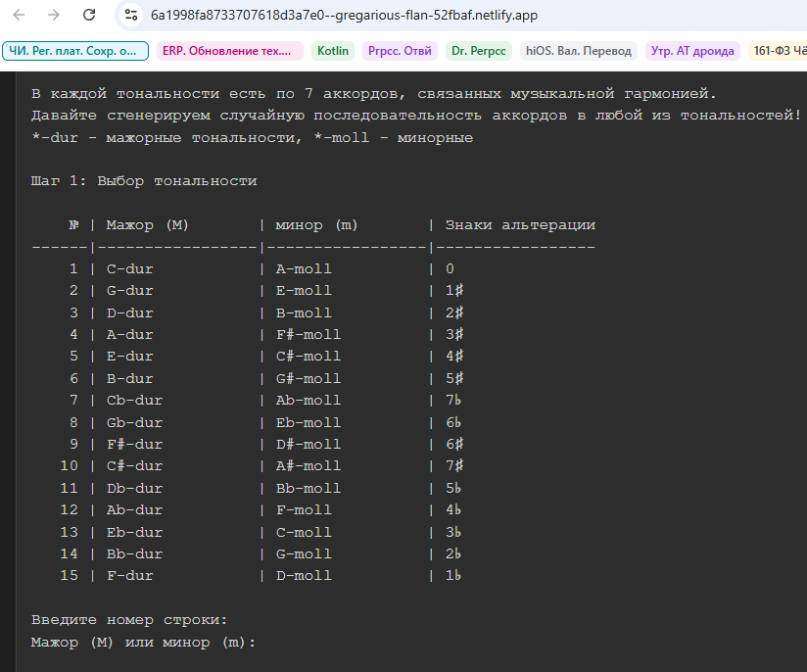
Task: Open site information icon in address bar
Action: (x=131, y=15)
